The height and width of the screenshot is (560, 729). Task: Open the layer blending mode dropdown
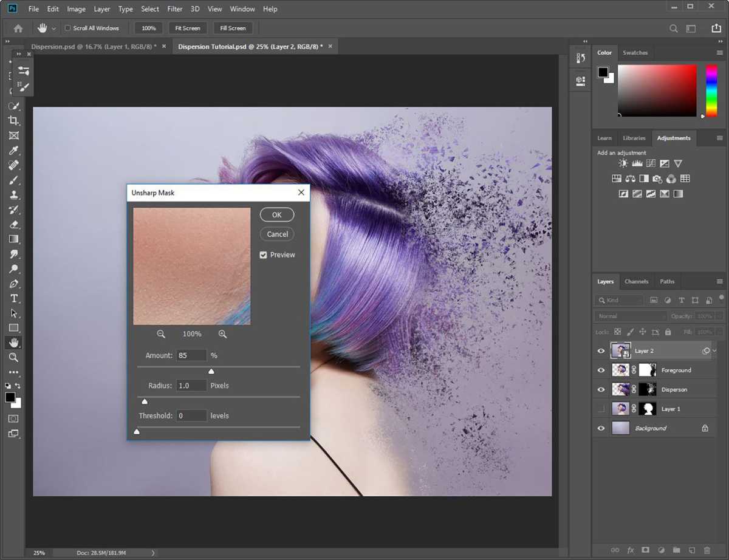click(x=629, y=316)
